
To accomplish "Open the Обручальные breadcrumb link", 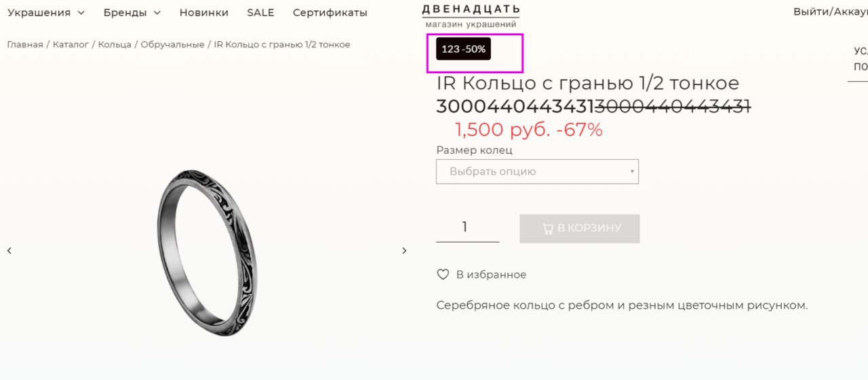I will (x=172, y=45).
